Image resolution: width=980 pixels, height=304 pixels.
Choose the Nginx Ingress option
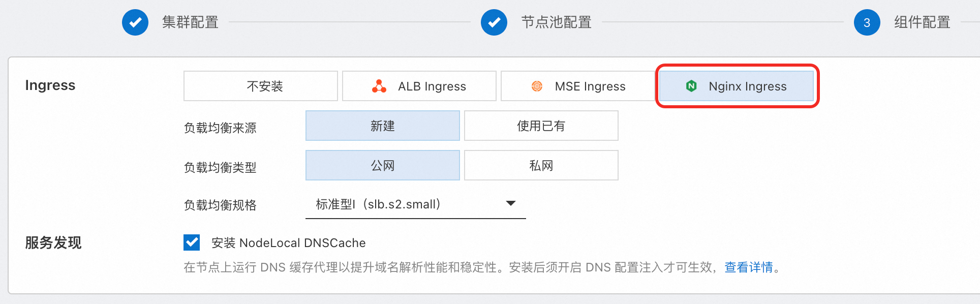[737, 86]
